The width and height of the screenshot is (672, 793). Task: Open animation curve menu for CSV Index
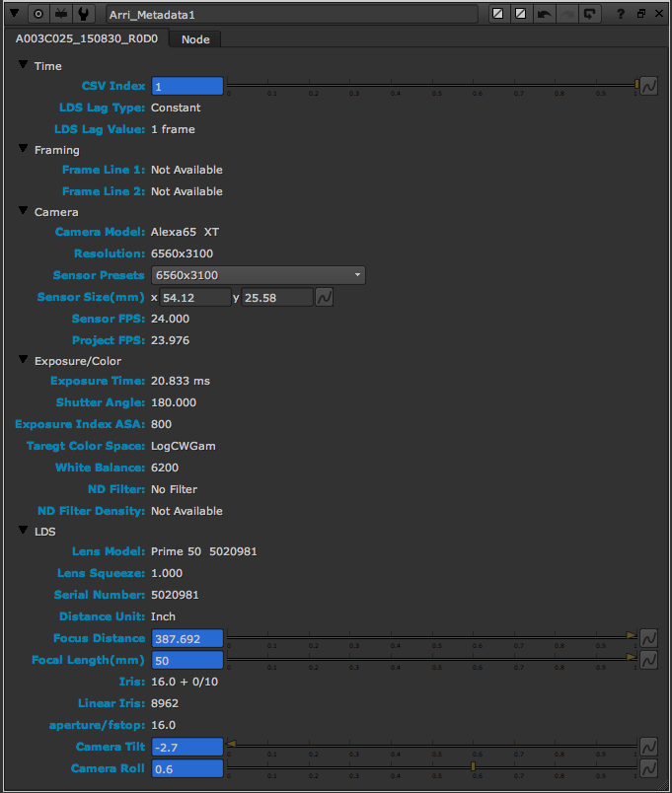pyautogui.click(x=649, y=87)
